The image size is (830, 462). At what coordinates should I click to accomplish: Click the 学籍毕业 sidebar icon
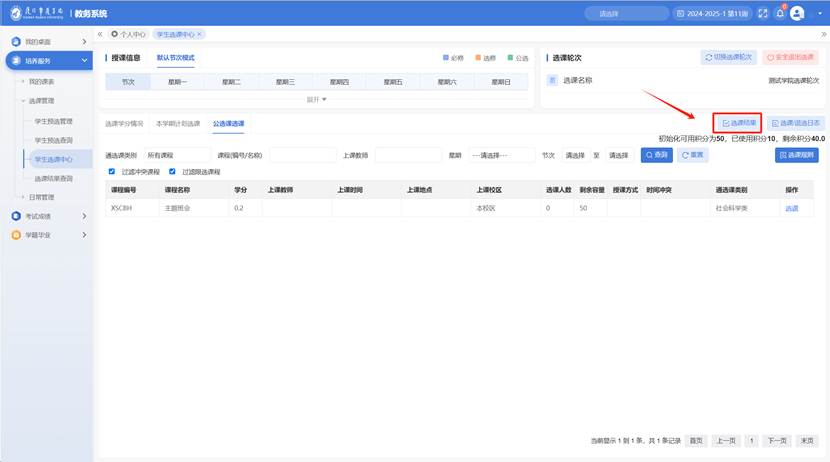15,235
